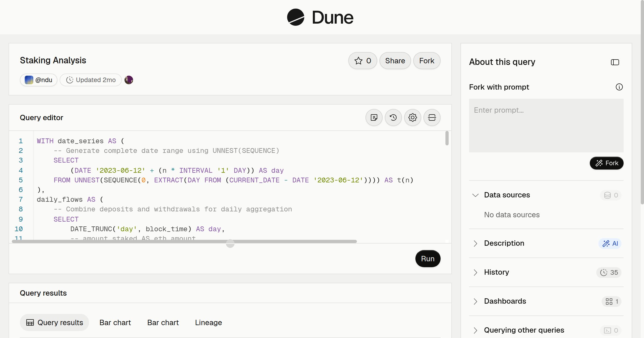Open the query version history clock icon
The image size is (644, 338).
(393, 117)
